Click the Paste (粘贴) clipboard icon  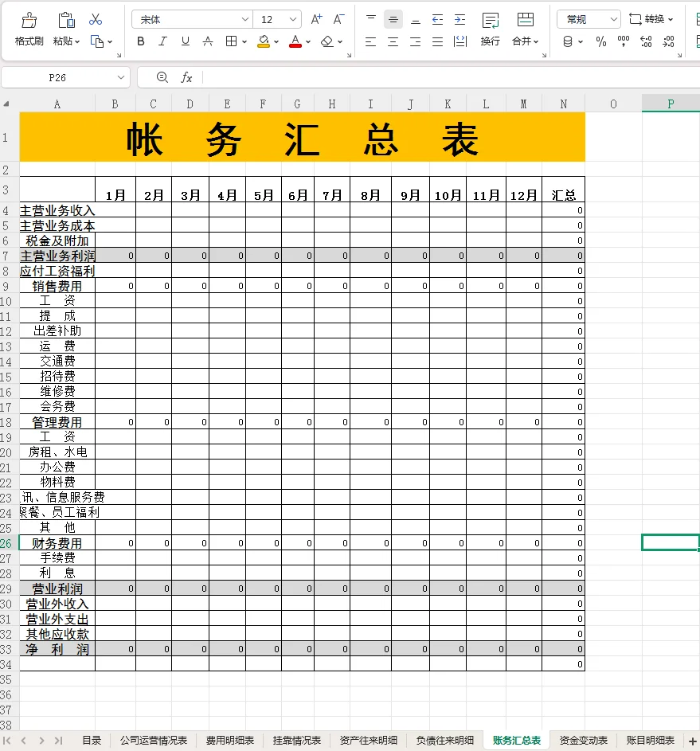pyautogui.click(x=66, y=20)
